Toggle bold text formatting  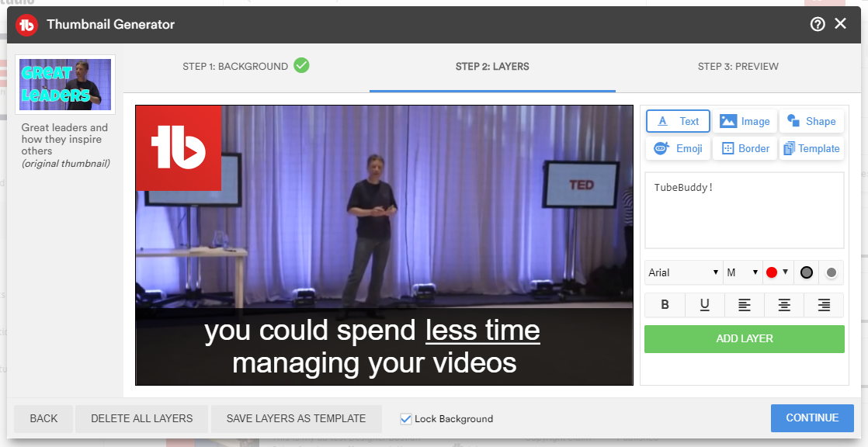665,305
